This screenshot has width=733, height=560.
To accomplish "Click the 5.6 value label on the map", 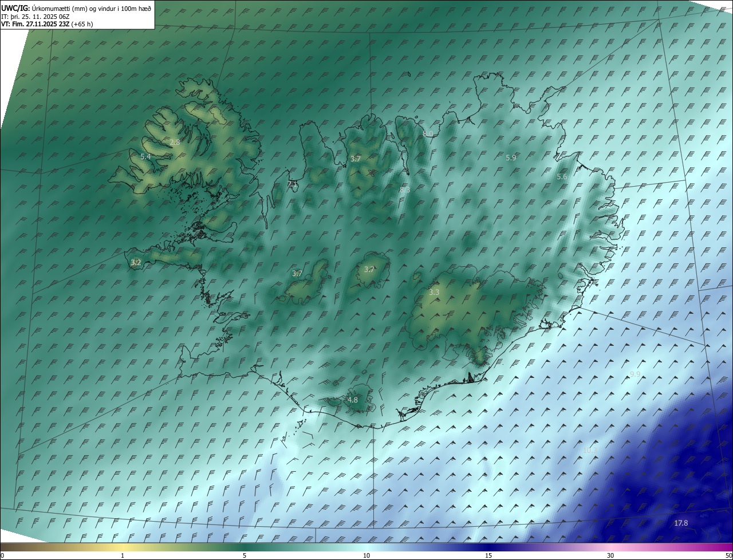I will pyautogui.click(x=562, y=177).
